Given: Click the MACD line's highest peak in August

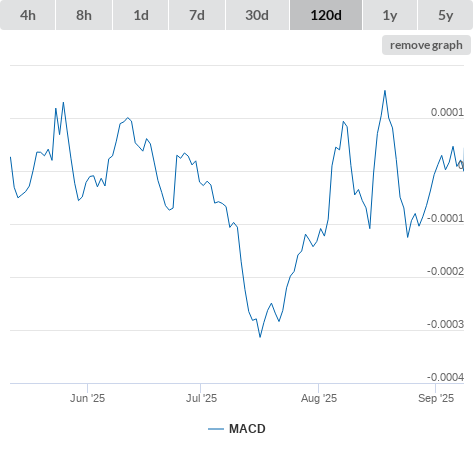Looking at the screenshot, I should [385, 91].
